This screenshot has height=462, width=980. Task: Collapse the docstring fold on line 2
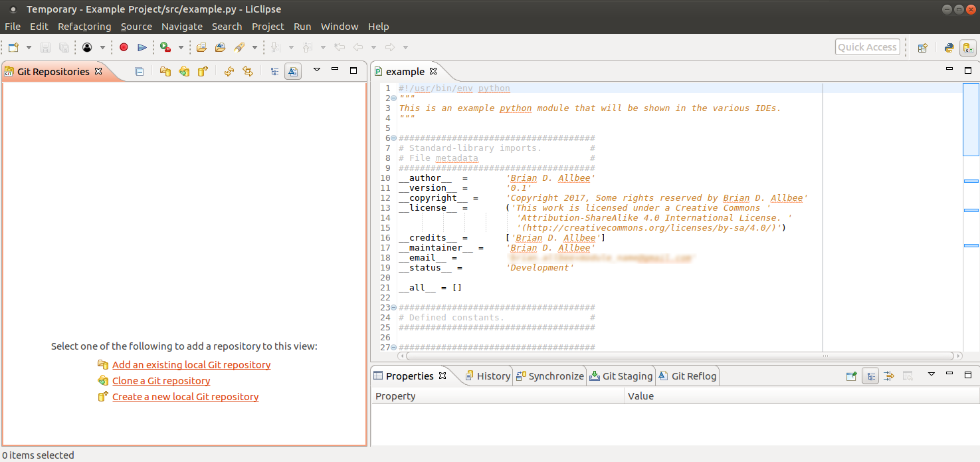pos(394,98)
